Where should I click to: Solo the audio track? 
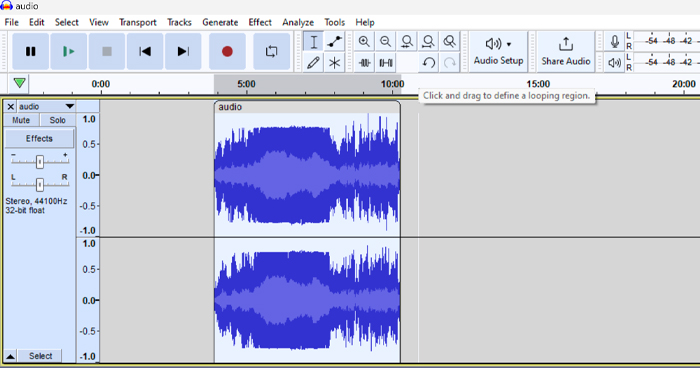click(58, 120)
